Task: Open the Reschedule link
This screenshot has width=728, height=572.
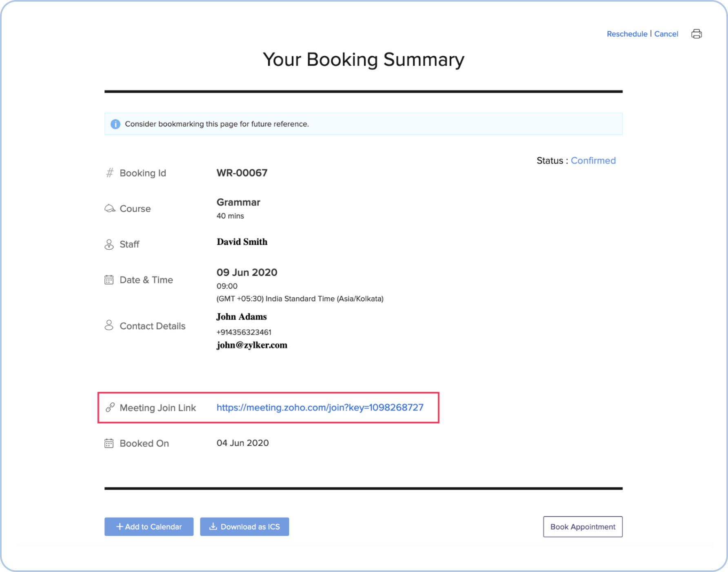Action: tap(627, 34)
